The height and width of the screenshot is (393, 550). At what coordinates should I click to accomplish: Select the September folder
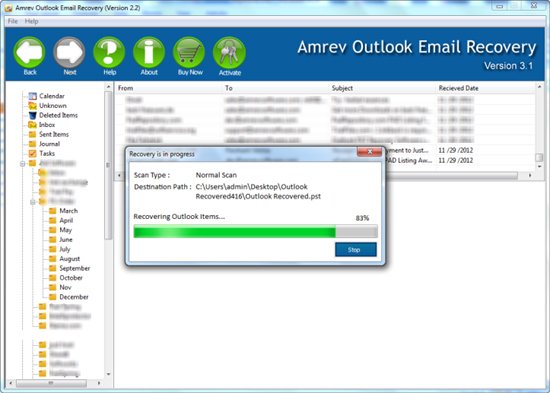[x=75, y=268]
